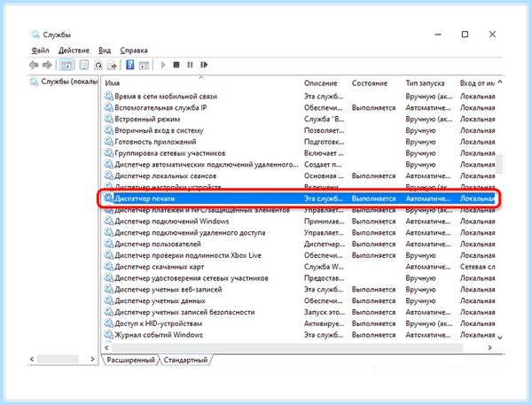Sort by the Тип запуска column header
Image resolution: width=532 pixels, height=405 pixels.
pos(425,83)
